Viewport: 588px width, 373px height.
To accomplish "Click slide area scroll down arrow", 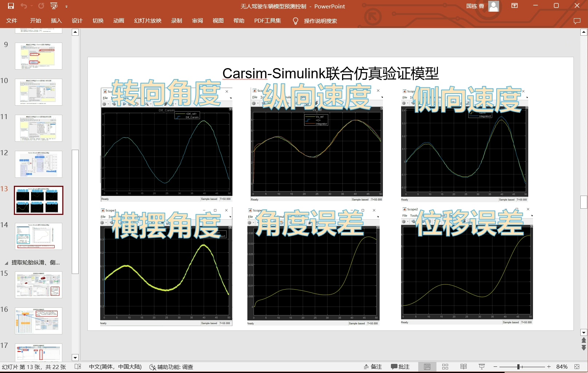I will 584,332.
